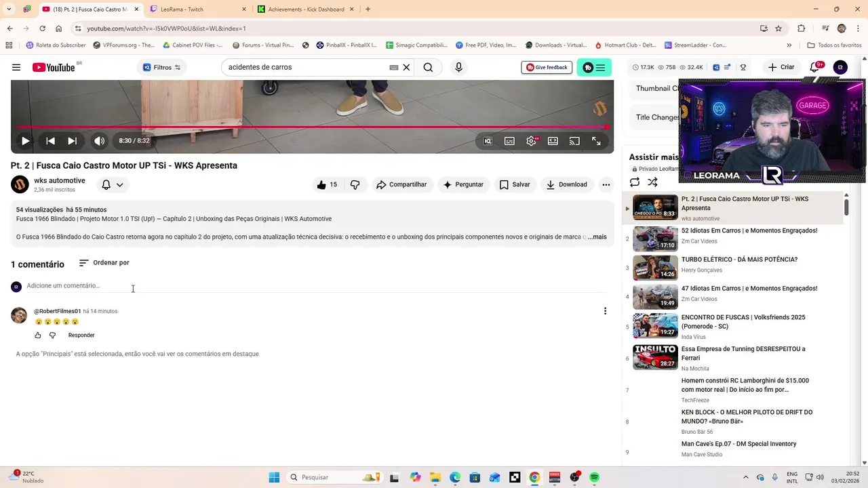Dislike RobertFilmes01's comment
This screenshot has width=868, height=488.
click(52, 335)
